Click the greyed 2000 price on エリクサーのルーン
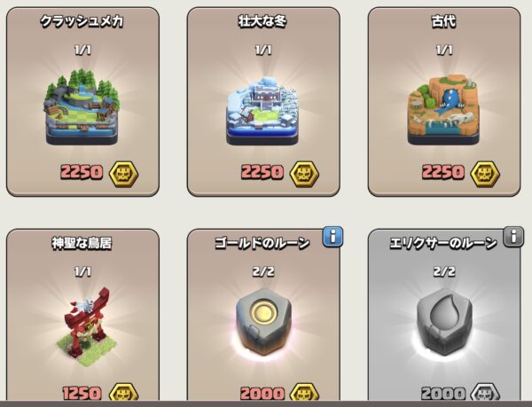 point(443,394)
